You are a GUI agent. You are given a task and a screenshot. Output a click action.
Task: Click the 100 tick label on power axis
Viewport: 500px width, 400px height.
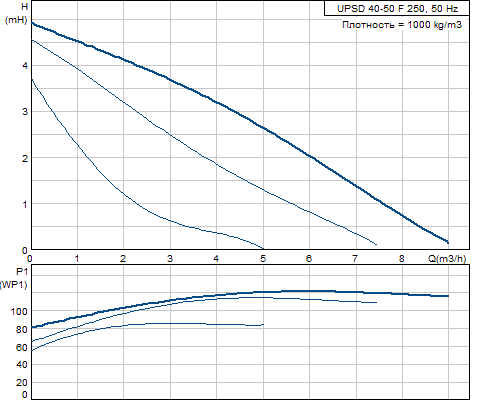[x=19, y=312]
